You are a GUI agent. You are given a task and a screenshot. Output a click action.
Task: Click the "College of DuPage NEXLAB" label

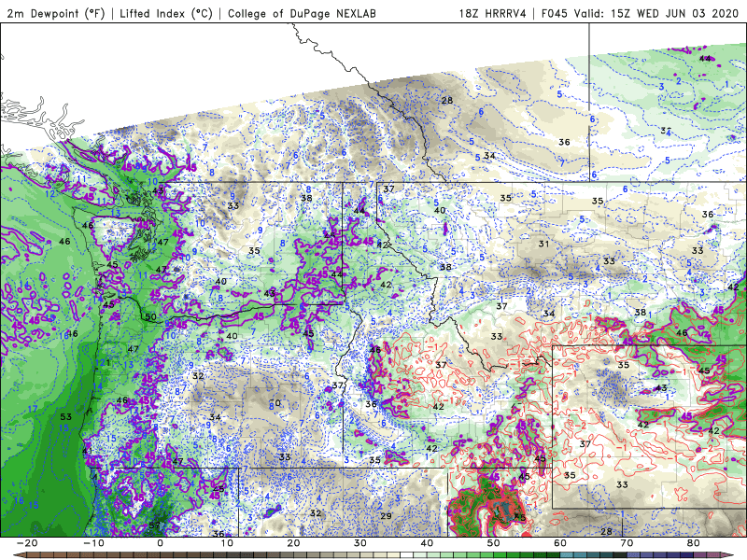302,13
